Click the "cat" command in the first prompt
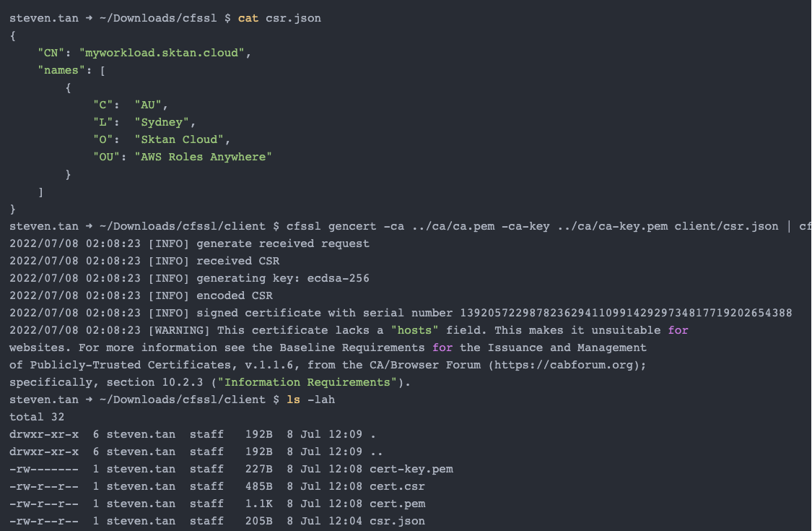The width and height of the screenshot is (812, 531). pyautogui.click(x=248, y=18)
